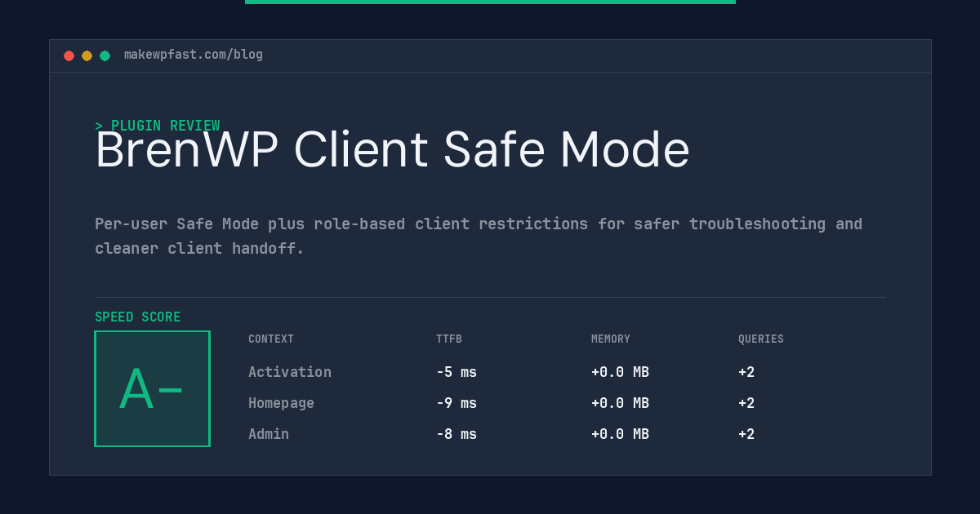The height and width of the screenshot is (514, 980).
Task: Click Activation memory value +0.0 MB
Action: coord(620,372)
